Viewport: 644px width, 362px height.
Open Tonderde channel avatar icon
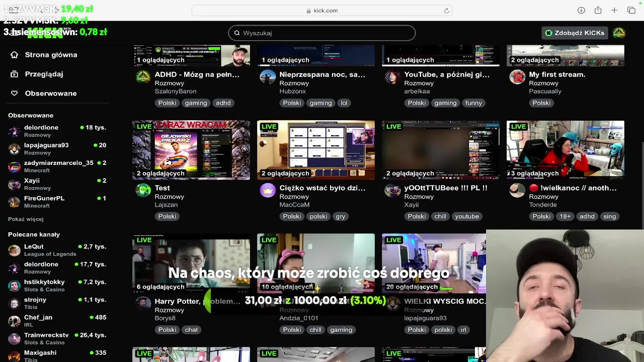point(517,191)
